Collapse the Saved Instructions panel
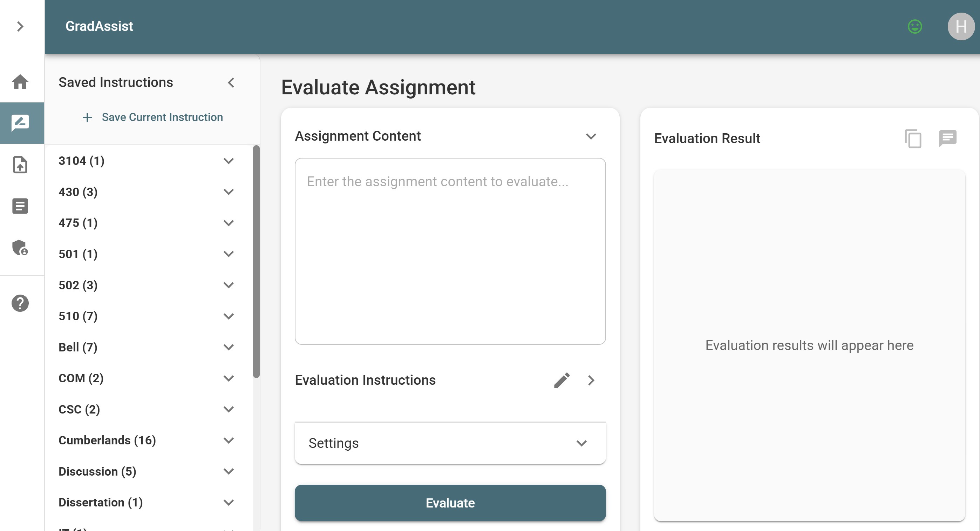 [x=231, y=82]
